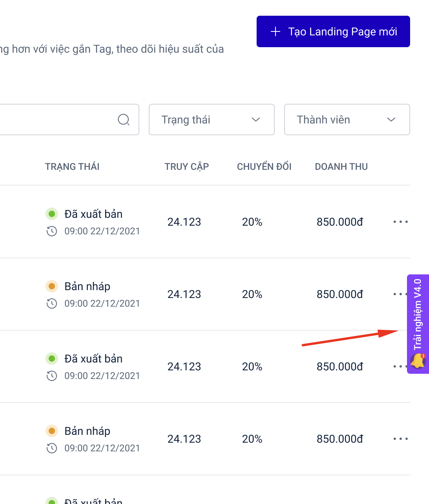Click history clock icon in fourth row
This screenshot has width=429, height=504.
click(x=52, y=448)
